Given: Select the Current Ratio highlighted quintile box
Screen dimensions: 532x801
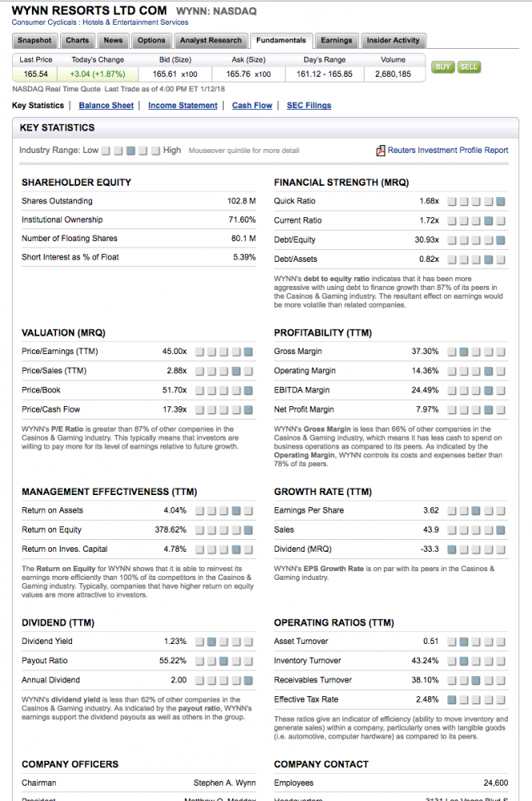Looking at the screenshot, I should (x=488, y=221).
